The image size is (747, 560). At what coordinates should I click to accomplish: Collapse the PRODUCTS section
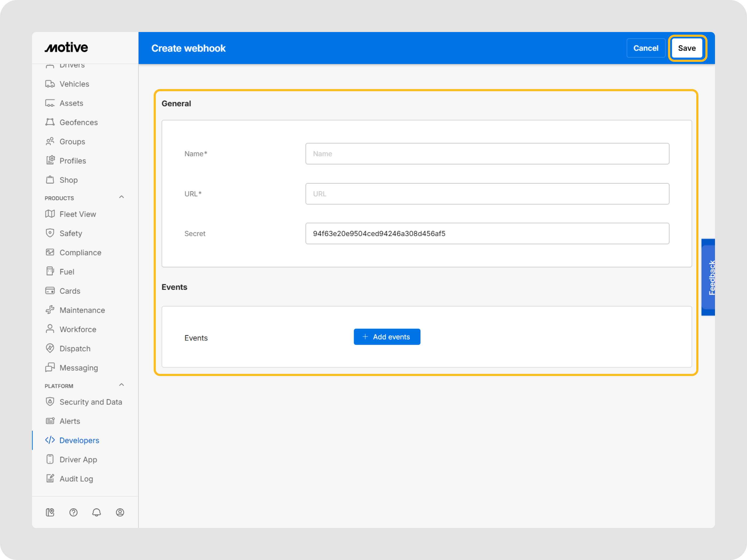click(x=122, y=197)
